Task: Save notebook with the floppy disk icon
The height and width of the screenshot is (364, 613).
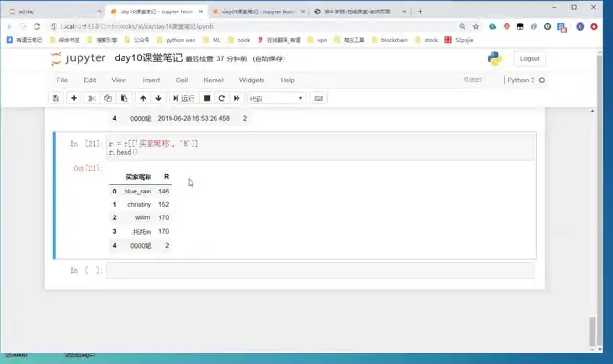Action: point(56,98)
